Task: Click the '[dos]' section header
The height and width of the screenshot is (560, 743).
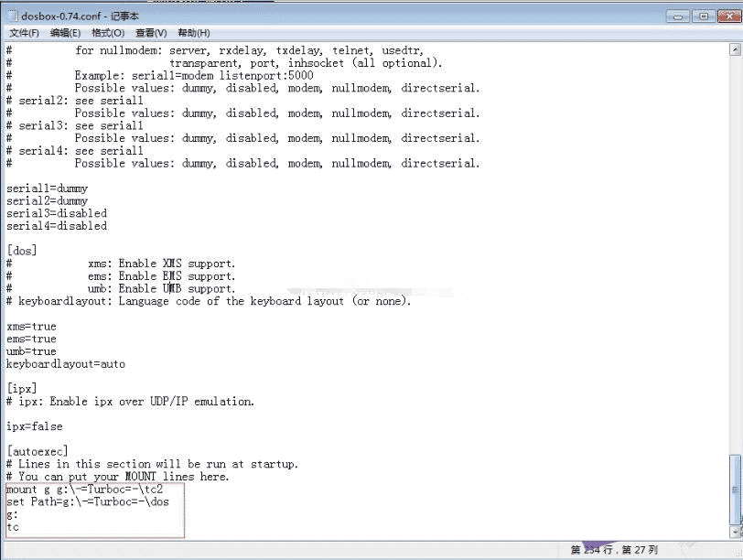Action: tap(22, 251)
